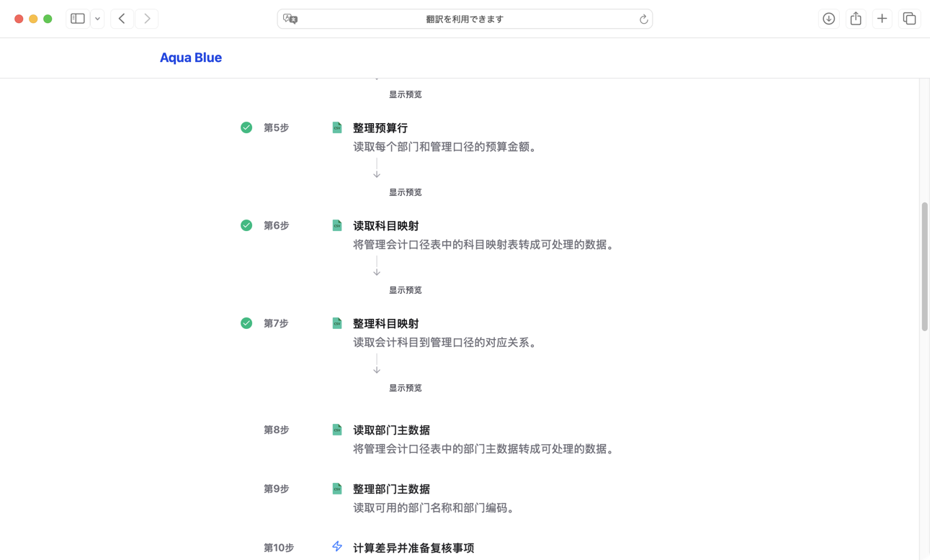930x560 pixels.
Task: Click the green check for 第5步
Action: pos(246,127)
